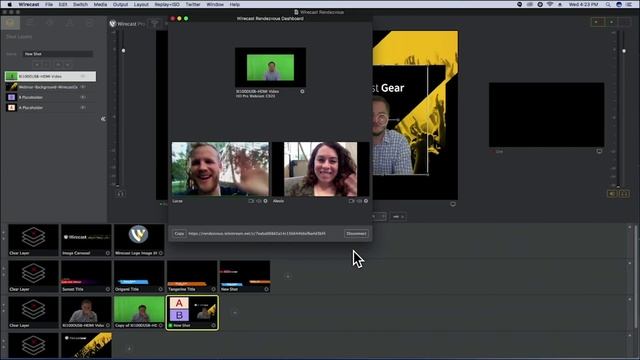Click Alexis's video feed in Rendezvous Dashboard
Viewport: 640px width, 360px height.
(320, 169)
